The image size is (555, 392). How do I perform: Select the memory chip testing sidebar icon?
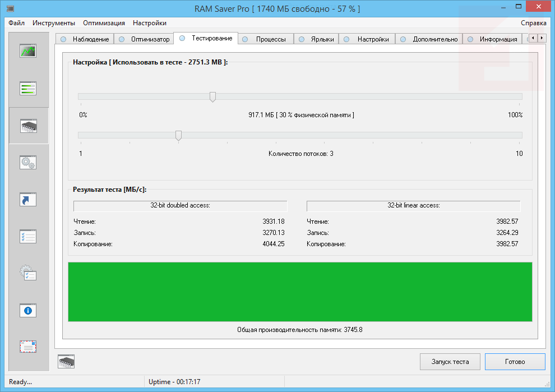click(x=29, y=126)
